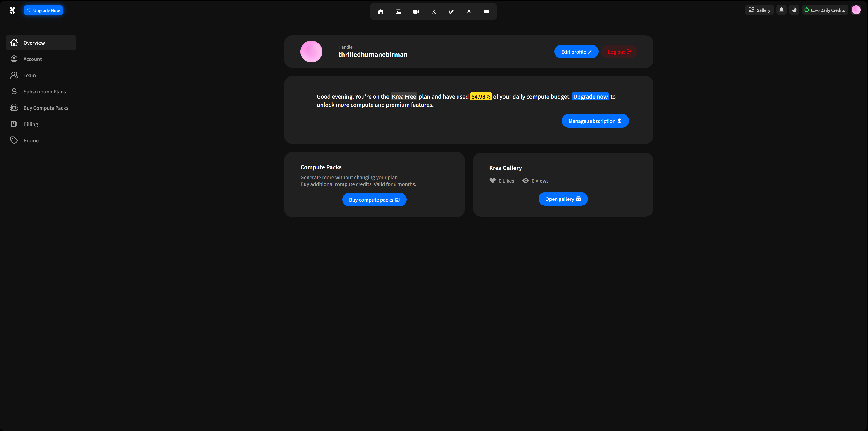
Task: Open the folder Assets icon
Action: coord(486,12)
